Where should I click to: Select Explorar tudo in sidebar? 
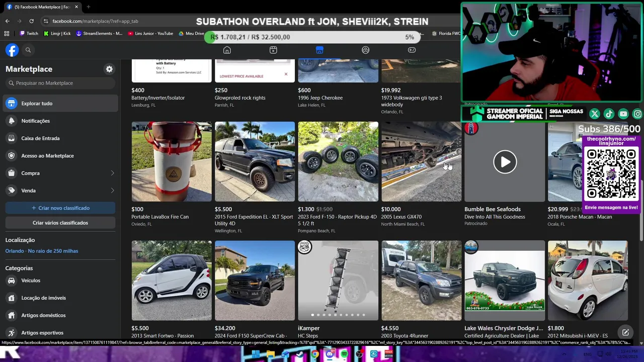click(x=60, y=104)
